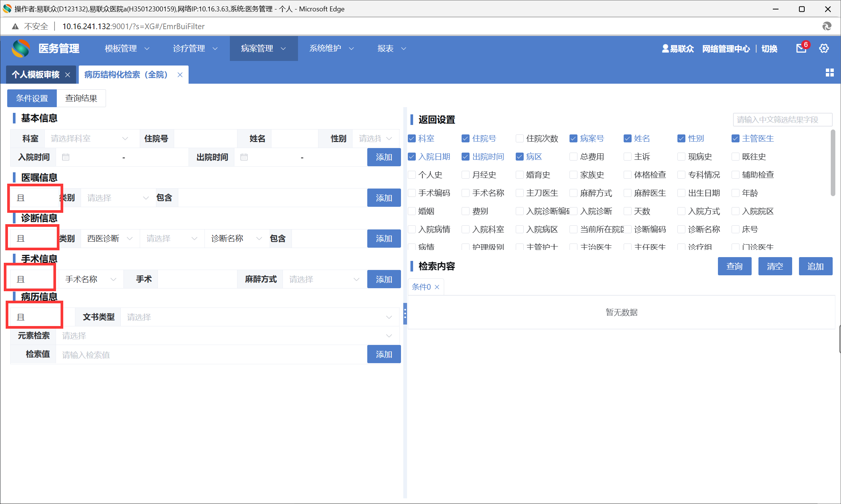Screen dimensions: 841x504
Task: Click the 出院时间 calendar icon
Action: click(x=244, y=157)
